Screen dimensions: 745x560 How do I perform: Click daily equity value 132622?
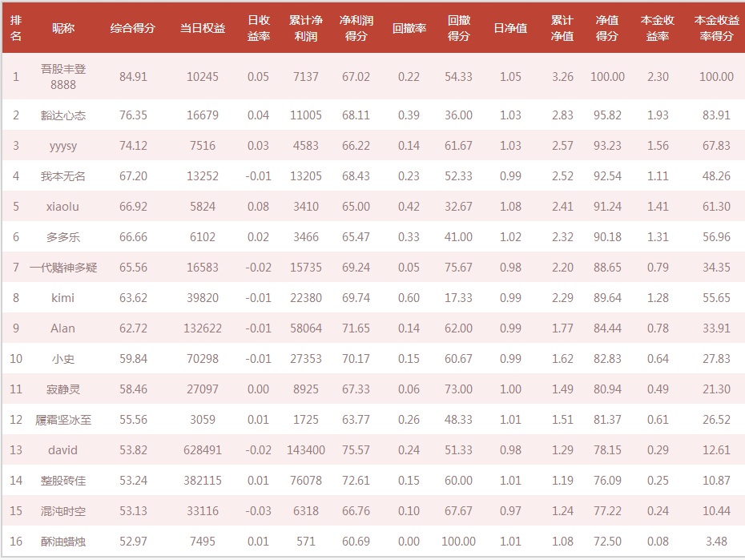coord(203,328)
